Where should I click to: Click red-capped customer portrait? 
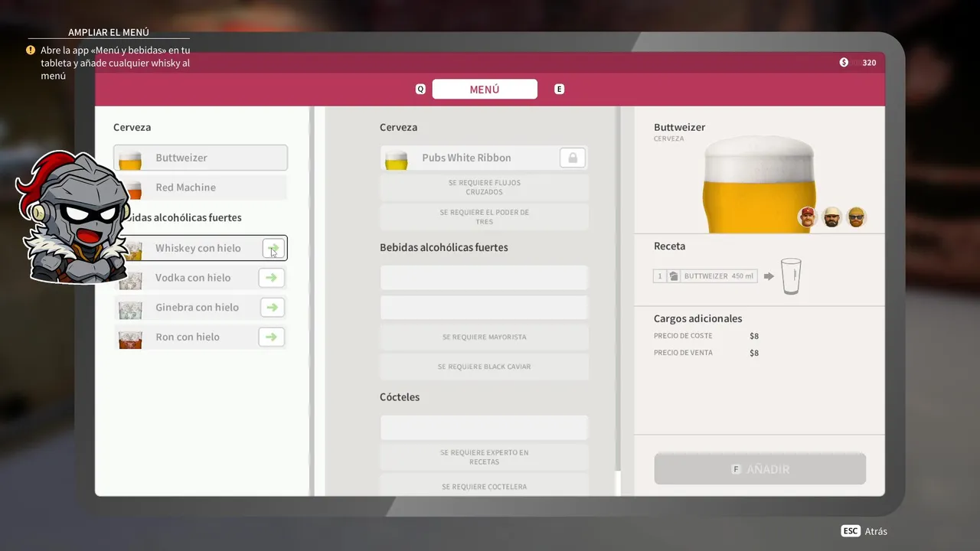coord(807,217)
